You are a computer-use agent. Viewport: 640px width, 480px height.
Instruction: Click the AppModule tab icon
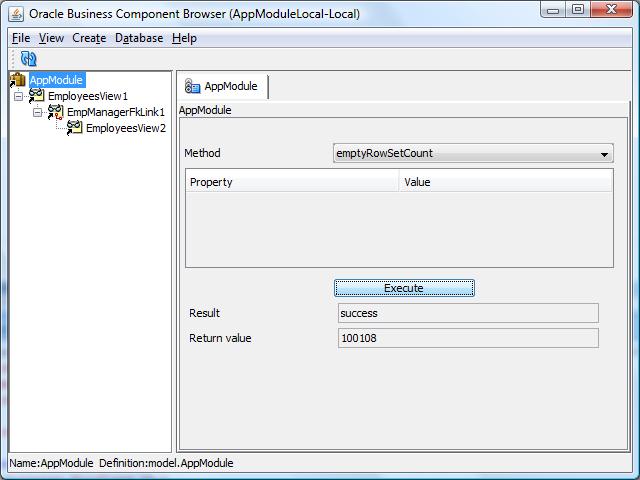[192, 86]
